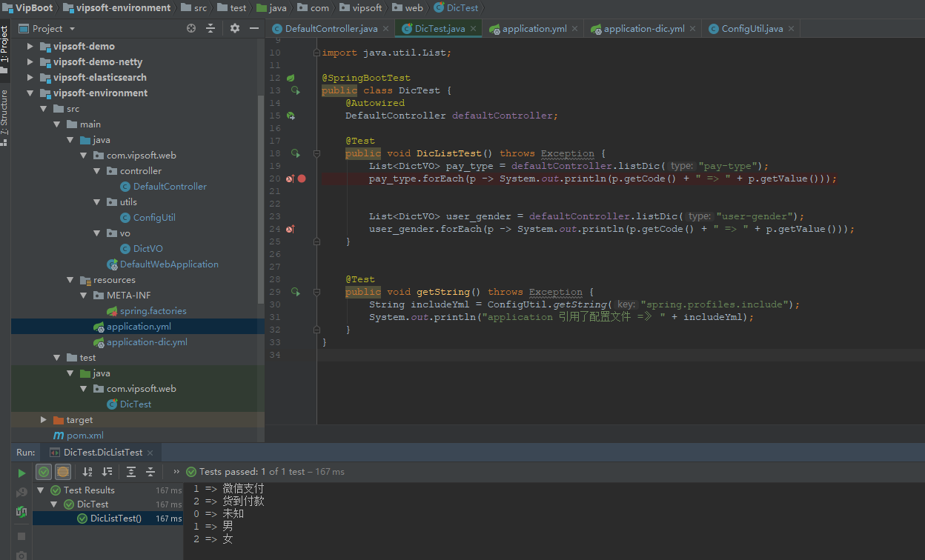Image resolution: width=925 pixels, height=560 pixels.
Task: Collapse all in the Project panel toolbar
Action: click(210, 28)
